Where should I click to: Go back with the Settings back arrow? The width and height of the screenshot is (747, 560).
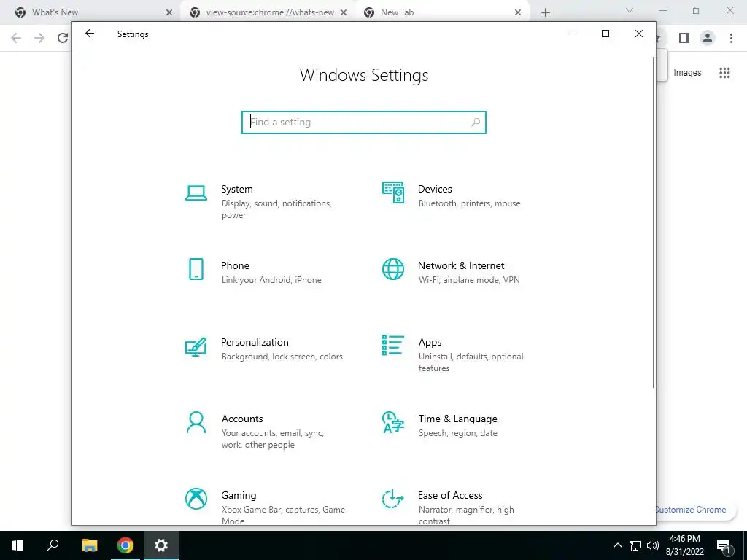click(x=90, y=34)
